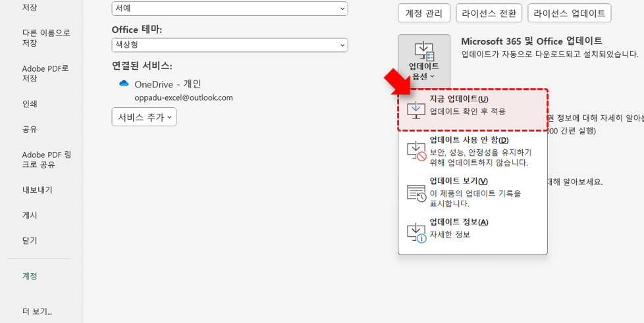Click the 계정 관리 button
Screen dimensions: 644x323
tap(424, 13)
